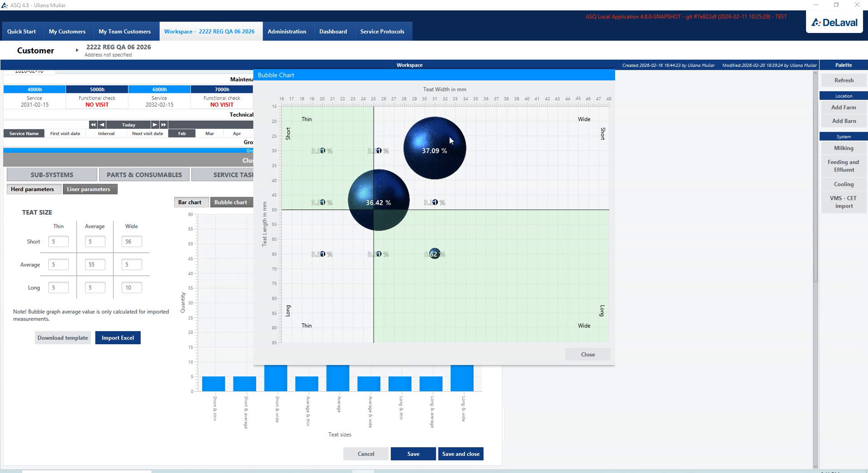Screen dimensions: 868x473
Task: Click the Today button in calendar
Action: pyautogui.click(x=129, y=125)
